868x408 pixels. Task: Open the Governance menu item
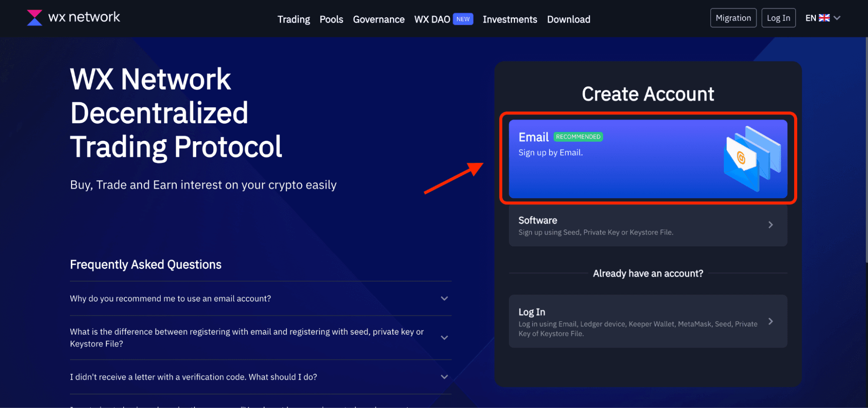[379, 20]
